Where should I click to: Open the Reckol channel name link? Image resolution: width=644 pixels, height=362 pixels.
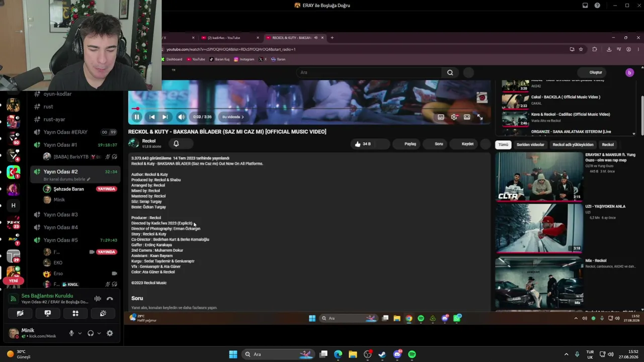tap(149, 141)
